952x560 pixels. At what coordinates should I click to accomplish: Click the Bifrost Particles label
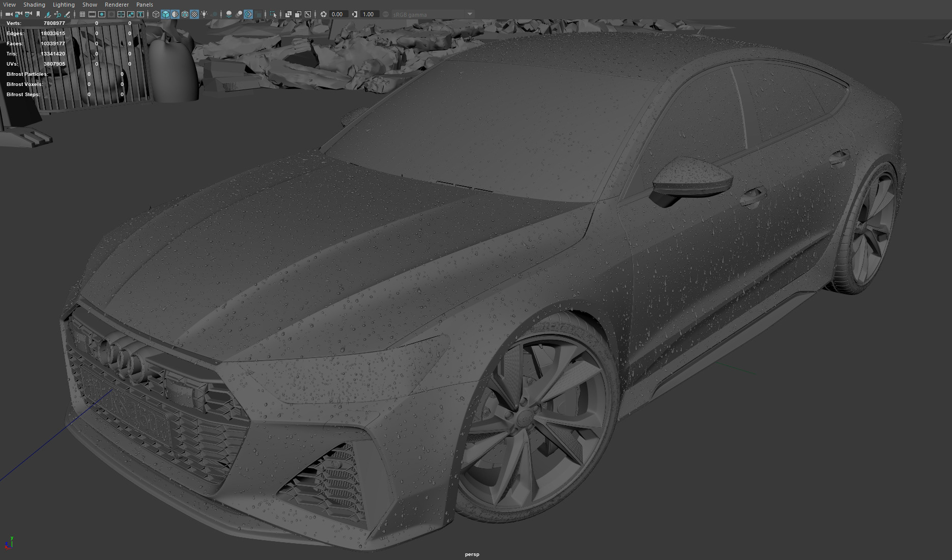tap(27, 74)
